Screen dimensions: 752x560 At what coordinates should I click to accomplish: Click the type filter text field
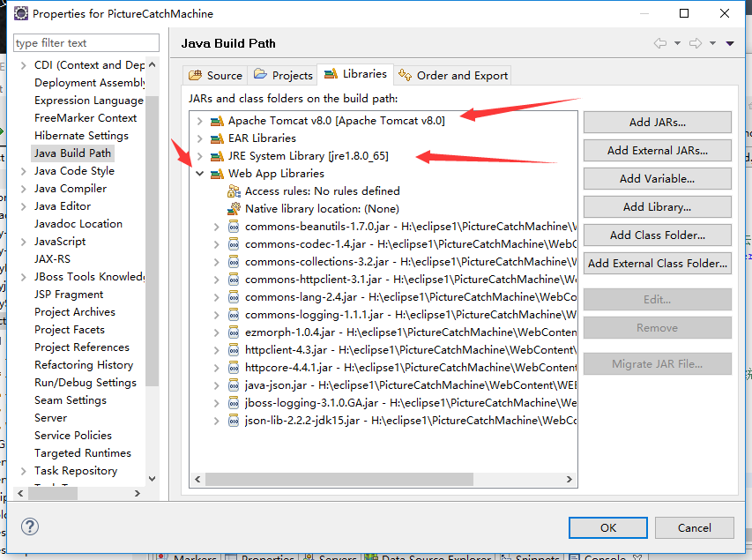(x=86, y=42)
